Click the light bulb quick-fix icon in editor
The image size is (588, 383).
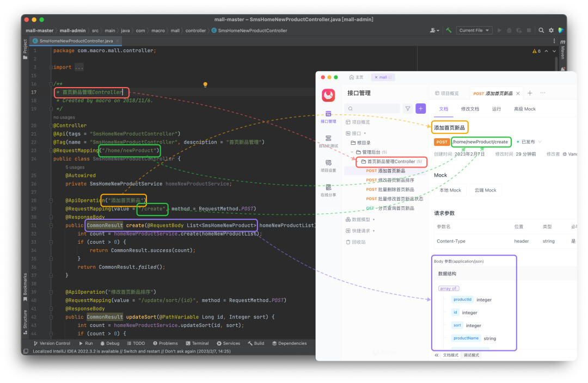pos(205,85)
